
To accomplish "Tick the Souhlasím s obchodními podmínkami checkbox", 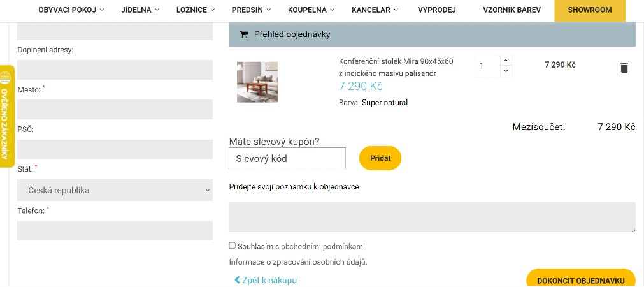I will (x=233, y=246).
